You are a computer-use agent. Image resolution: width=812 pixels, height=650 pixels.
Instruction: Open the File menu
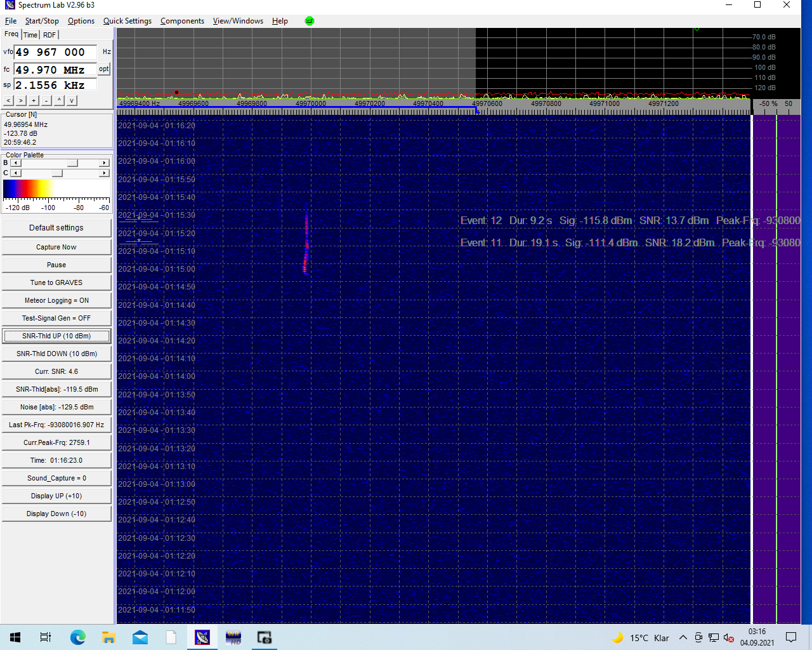(x=11, y=21)
